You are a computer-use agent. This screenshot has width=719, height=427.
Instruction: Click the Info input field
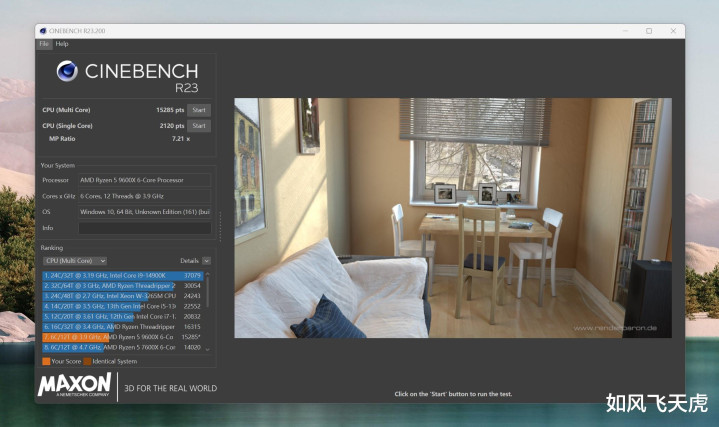(144, 228)
